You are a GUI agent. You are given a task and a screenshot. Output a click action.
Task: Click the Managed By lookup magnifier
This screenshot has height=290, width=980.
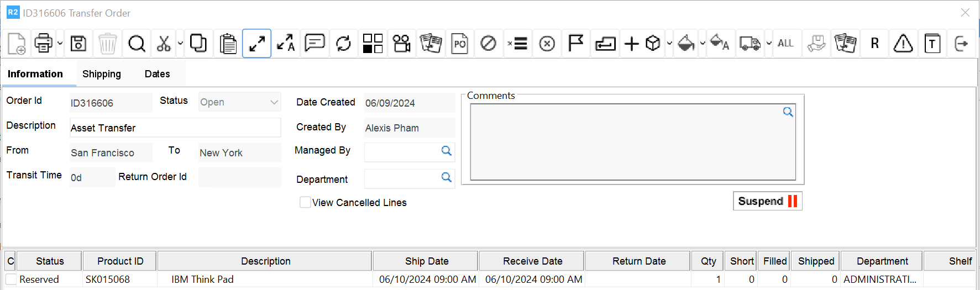click(447, 151)
